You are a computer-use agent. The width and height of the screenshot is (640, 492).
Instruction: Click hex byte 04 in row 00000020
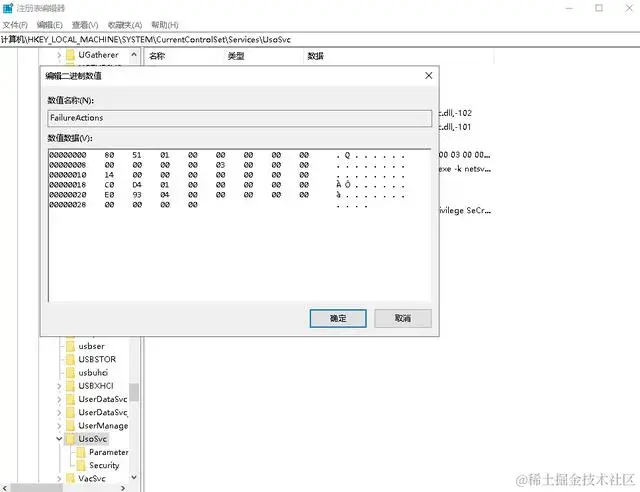point(164,195)
